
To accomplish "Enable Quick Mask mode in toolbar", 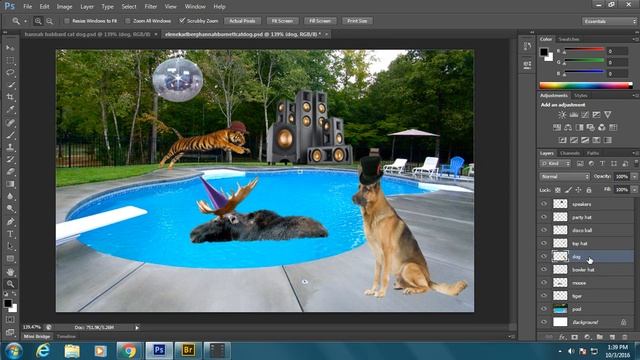I will pyautogui.click(x=10, y=320).
